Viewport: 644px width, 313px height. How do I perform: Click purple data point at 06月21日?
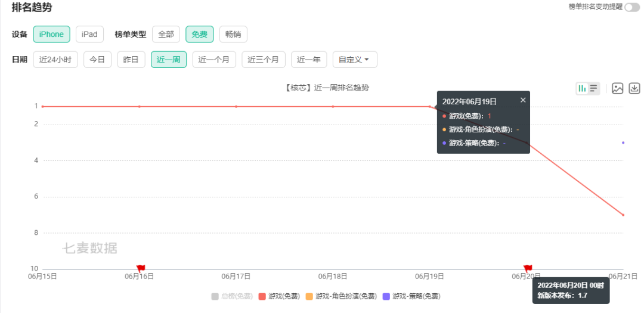623,142
